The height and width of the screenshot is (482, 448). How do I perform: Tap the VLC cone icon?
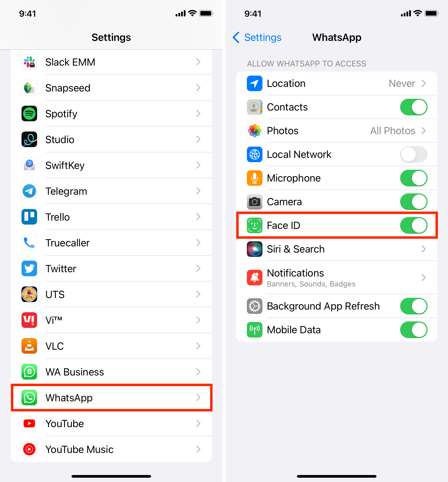[29, 346]
